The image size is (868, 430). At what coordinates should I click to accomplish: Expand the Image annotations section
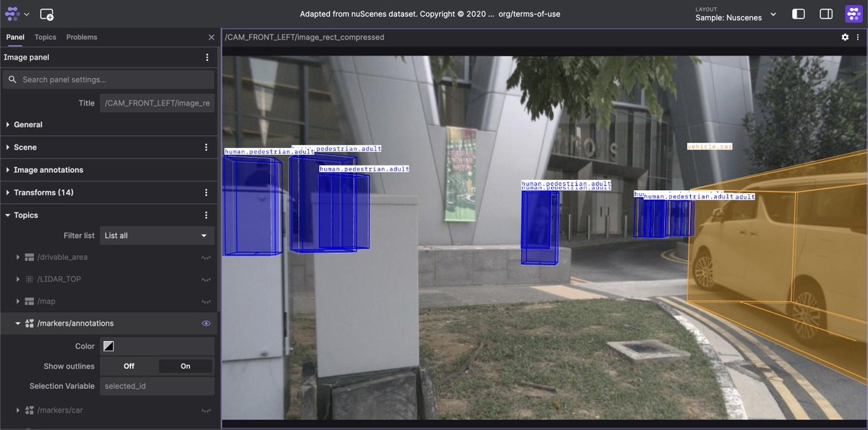(x=48, y=170)
